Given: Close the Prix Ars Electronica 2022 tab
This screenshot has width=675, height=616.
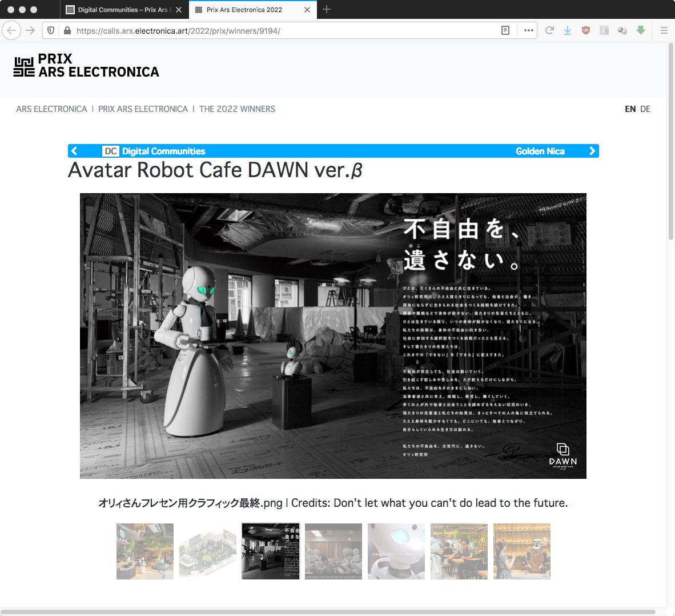Looking at the screenshot, I should [x=307, y=10].
